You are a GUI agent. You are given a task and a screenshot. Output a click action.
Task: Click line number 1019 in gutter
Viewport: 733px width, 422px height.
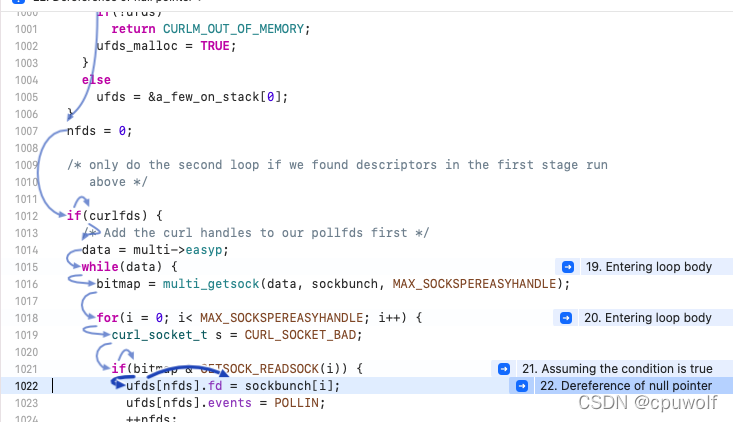click(x=26, y=335)
